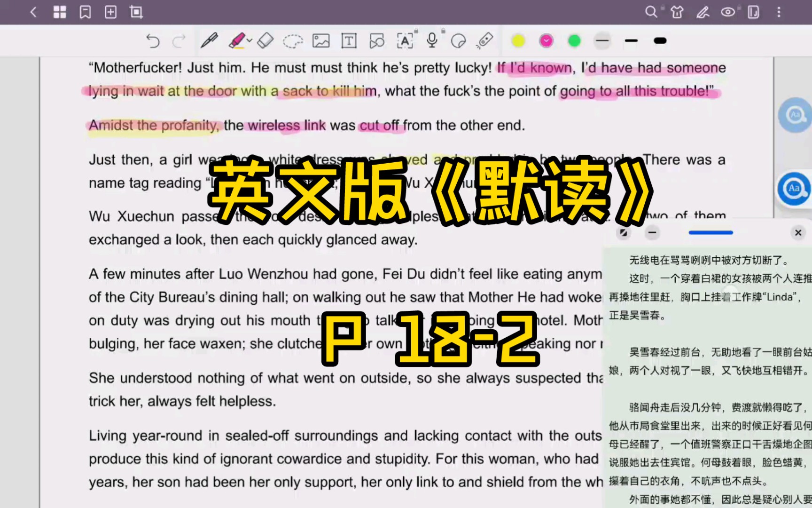The width and height of the screenshot is (812, 508).
Task: Click Chinese text "正是吴雪春。"
Action: click(x=638, y=315)
